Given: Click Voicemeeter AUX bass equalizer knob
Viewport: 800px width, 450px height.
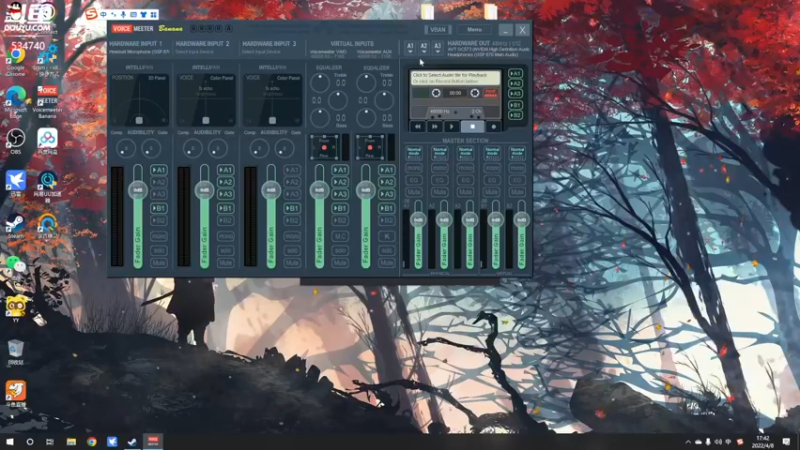Looking at the screenshot, I should coord(366,118).
